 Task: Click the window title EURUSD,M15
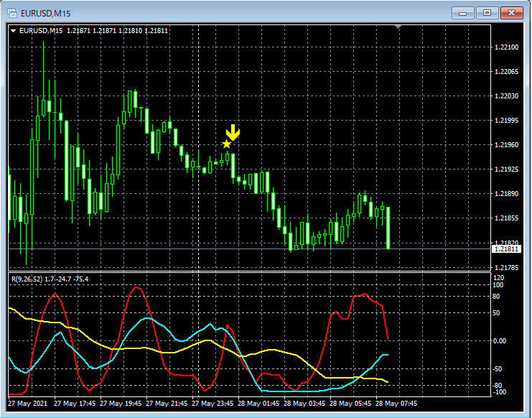[46, 14]
